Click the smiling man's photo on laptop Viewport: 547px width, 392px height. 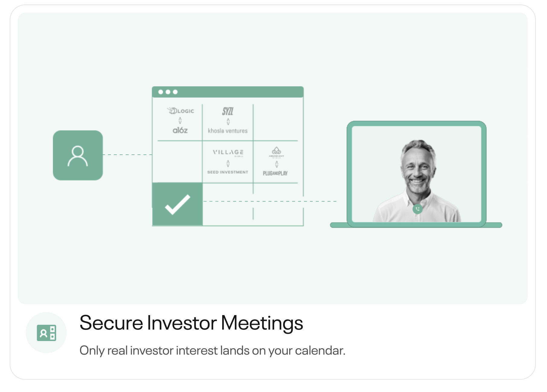[x=417, y=181]
